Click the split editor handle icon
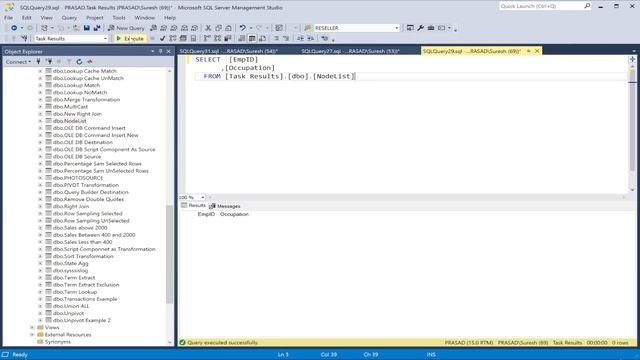 [x=632, y=59]
